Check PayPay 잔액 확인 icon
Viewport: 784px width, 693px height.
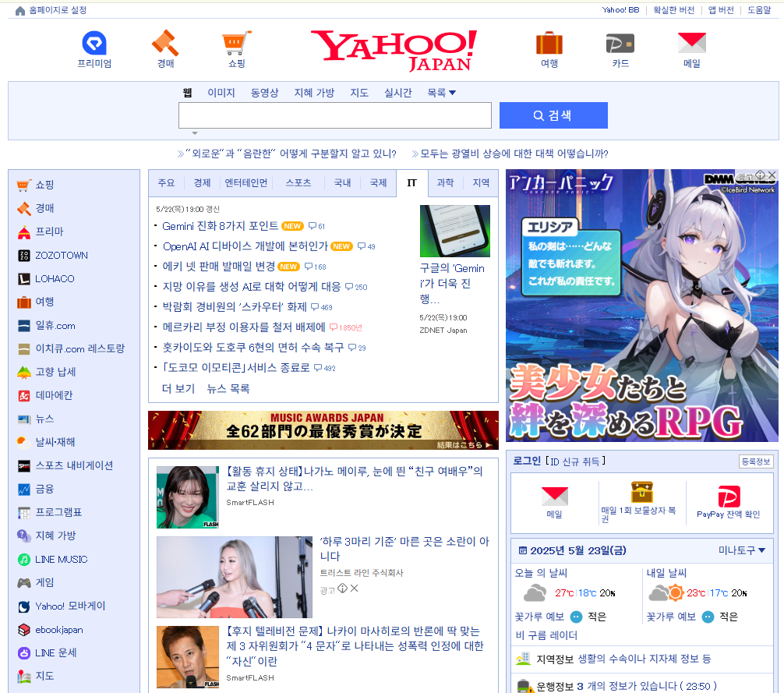tap(729, 497)
